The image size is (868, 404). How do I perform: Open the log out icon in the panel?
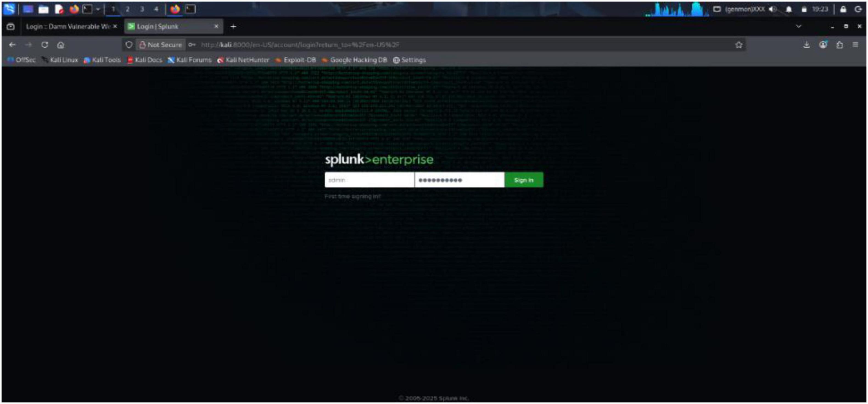(858, 9)
